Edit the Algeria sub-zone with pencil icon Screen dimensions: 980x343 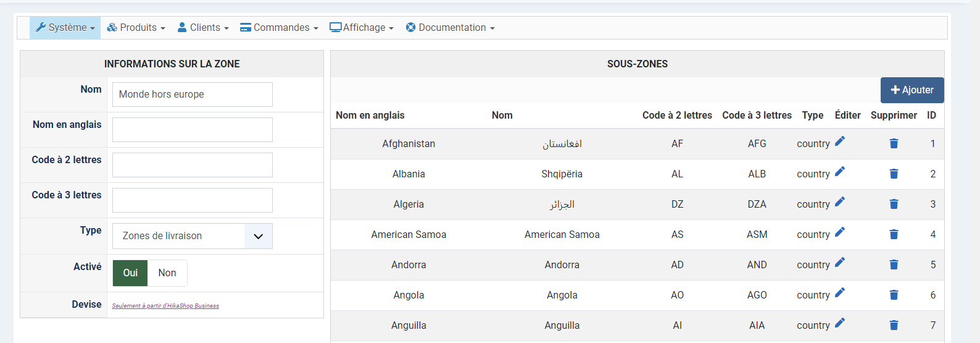pos(839,202)
